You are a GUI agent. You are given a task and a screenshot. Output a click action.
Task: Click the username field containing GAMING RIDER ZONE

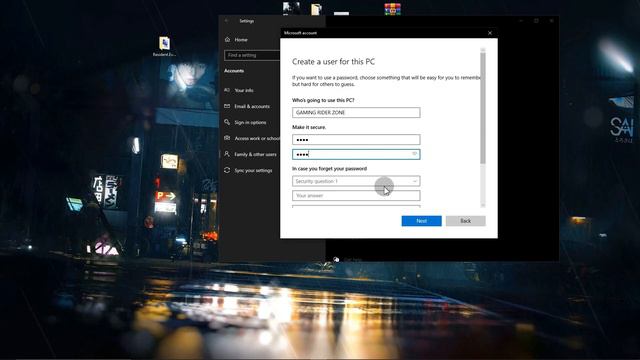click(356, 112)
